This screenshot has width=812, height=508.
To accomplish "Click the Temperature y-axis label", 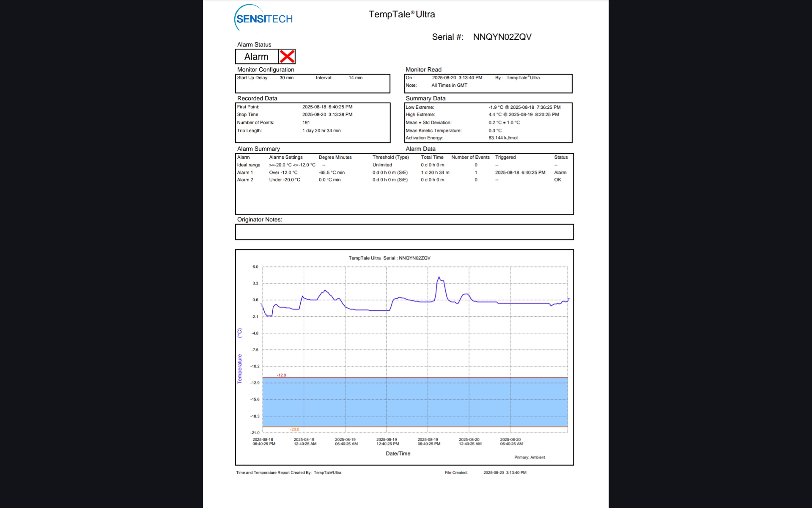I will point(240,368).
